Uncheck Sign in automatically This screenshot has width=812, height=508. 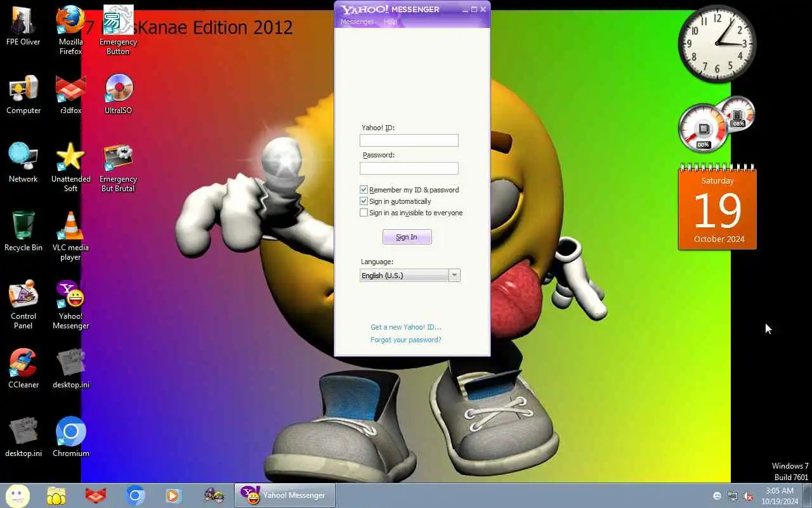[x=363, y=201]
